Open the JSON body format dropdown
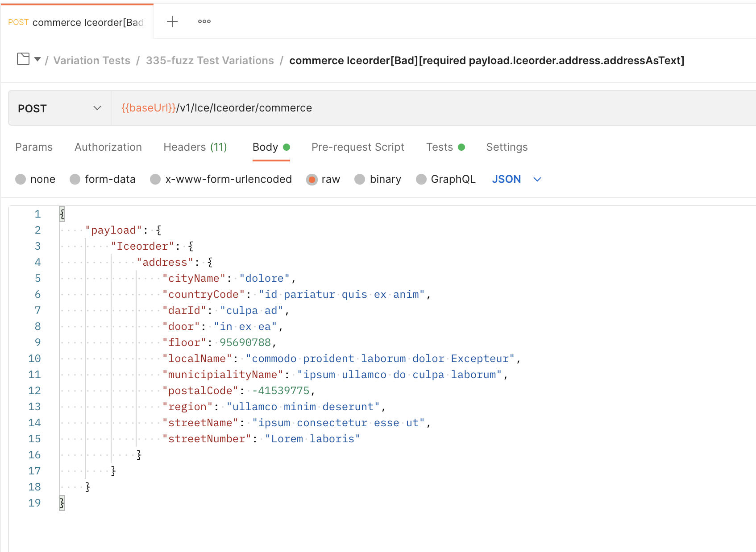The height and width of the screenshot is (552, 756). pos(537,179)
